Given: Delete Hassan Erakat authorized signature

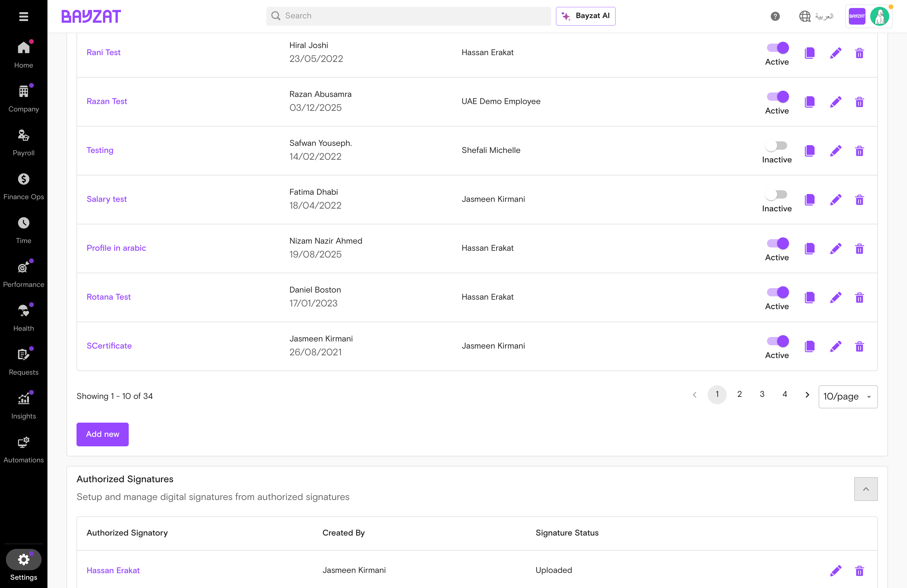Looking at the screenshot, I should (859, 571).
